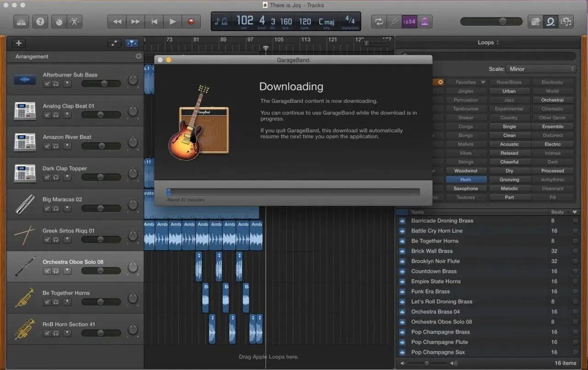Click loop icon beside Funk Era Brass

(x=402, y=292)
